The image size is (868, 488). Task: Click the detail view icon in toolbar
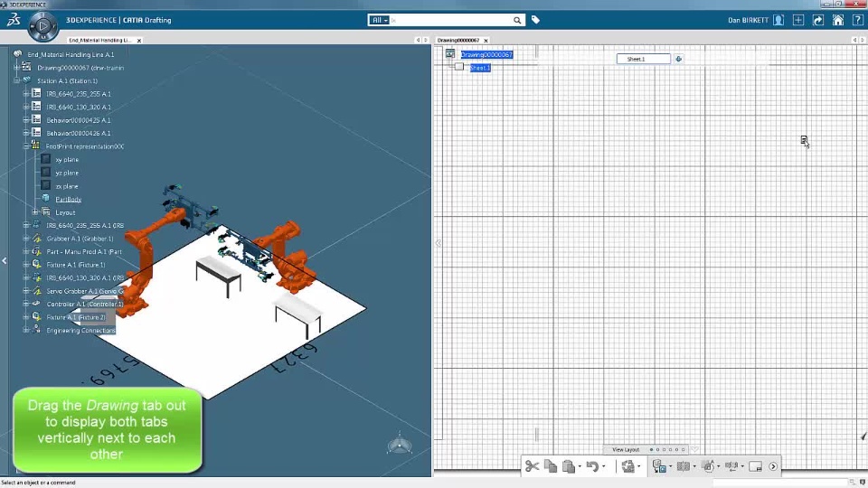[709, 466]
